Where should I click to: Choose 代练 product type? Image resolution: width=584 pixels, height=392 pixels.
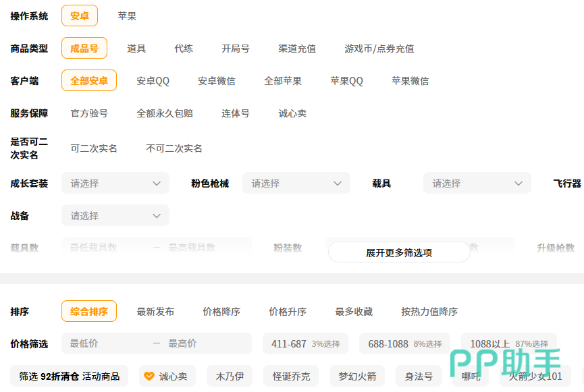point(184,49)
